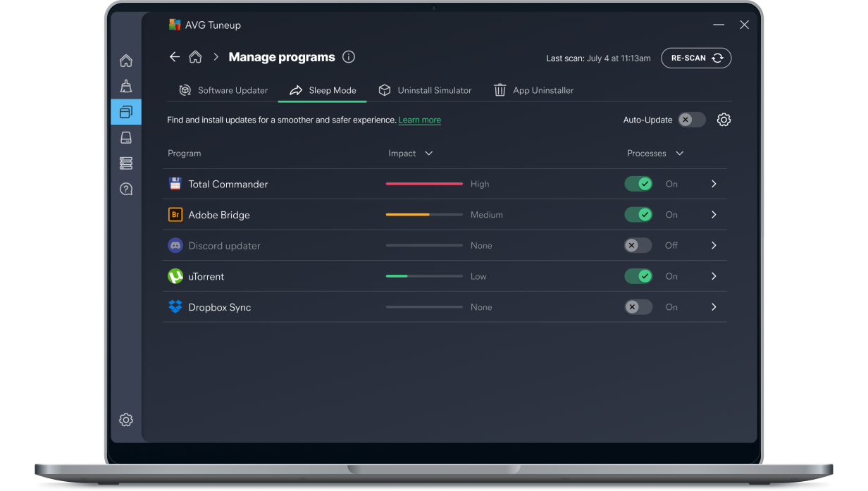Click the RE-SCAN button
Image resolution: width=868 pixels, height=491 pixels.
click(x=696, y=58)
